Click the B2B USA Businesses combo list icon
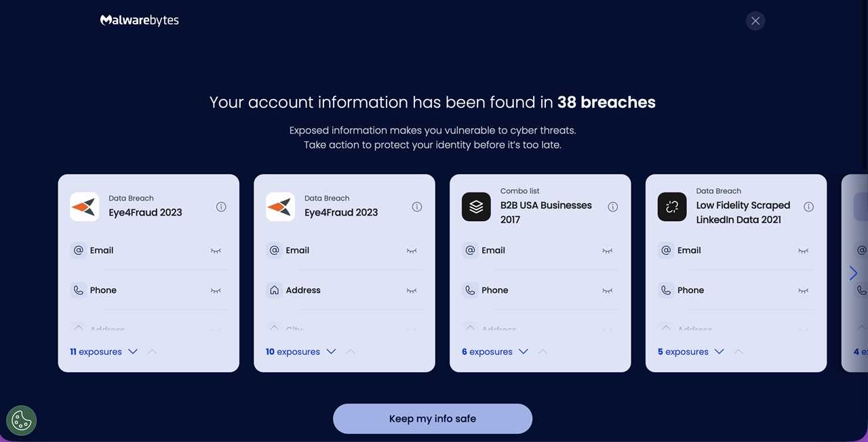The image size is (868, 442). (476, 206)
